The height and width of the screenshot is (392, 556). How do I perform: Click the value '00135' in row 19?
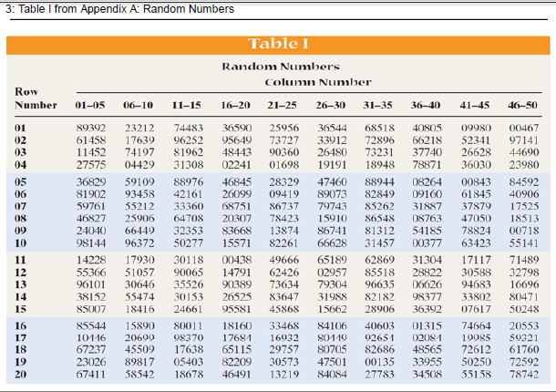point(380,362)
